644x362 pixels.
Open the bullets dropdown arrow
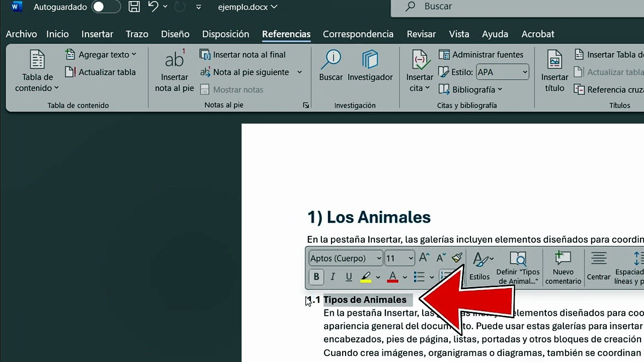coord(432,277)
